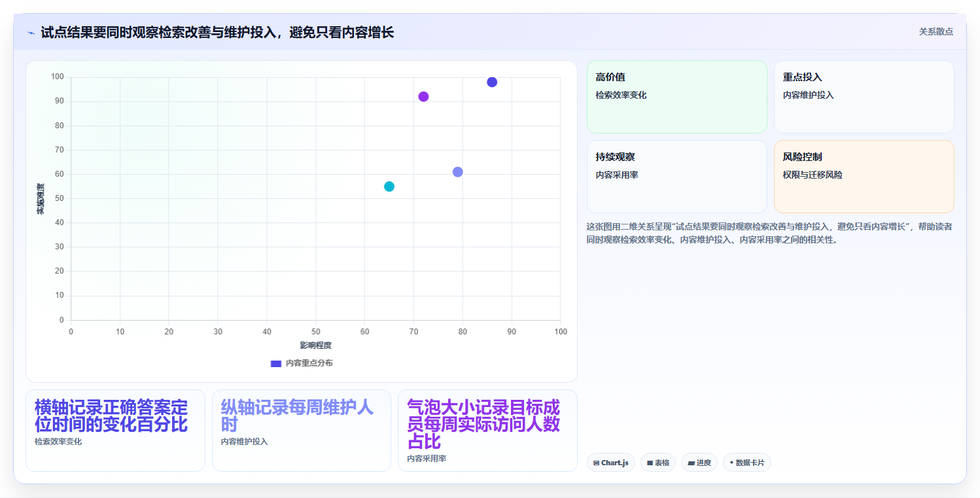The image size is (980, 498).
Task: Click 检索效率变化 caption in the bottom-left stat card
Action: click(x=58, y=442)
